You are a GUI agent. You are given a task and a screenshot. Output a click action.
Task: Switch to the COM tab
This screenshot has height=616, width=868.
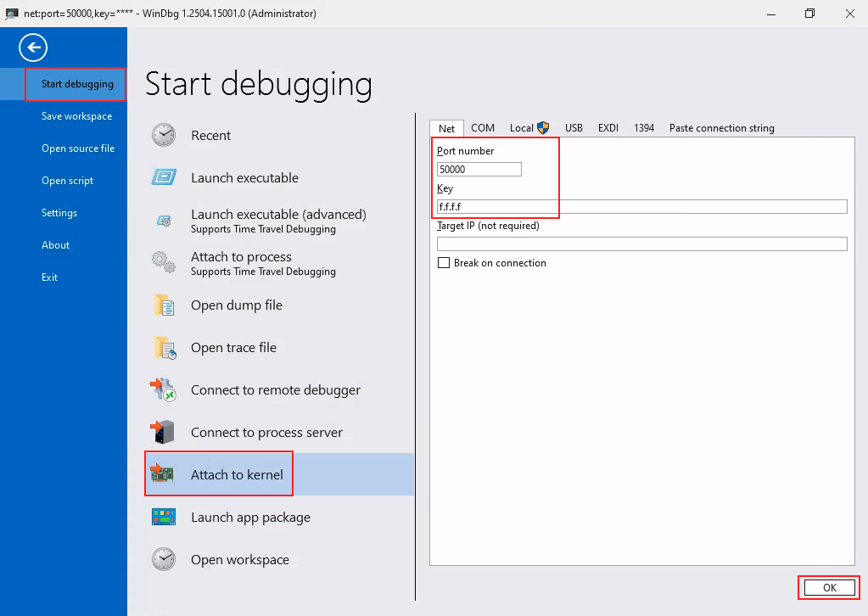pyautogui.click(x=483, y=128)
